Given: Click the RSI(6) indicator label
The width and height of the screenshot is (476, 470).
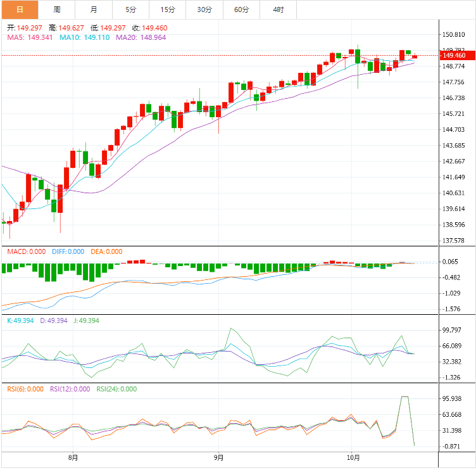Looking at the screenshot, I should pos(25,389).
